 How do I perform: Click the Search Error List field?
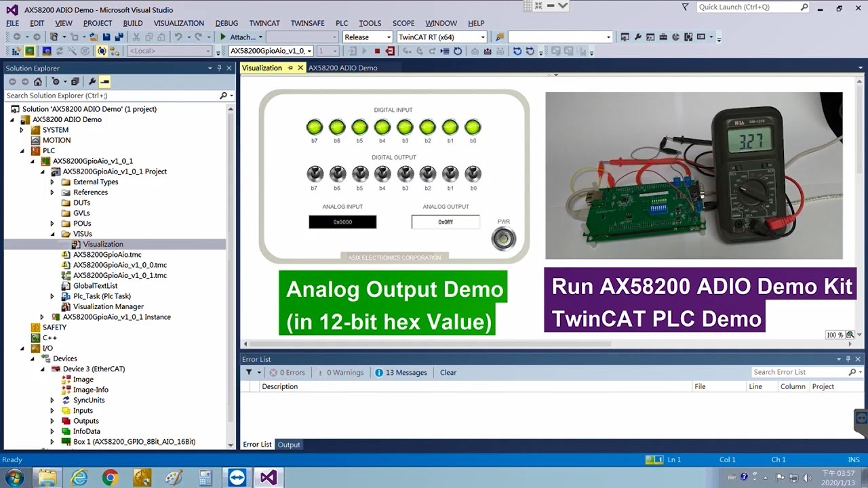[x=800, y=372]
